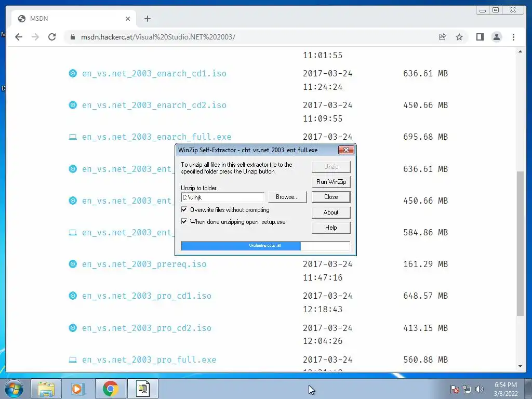
Task: Toggle Overwrite files without prompting checkbox
Action: [x=184, y=209]
